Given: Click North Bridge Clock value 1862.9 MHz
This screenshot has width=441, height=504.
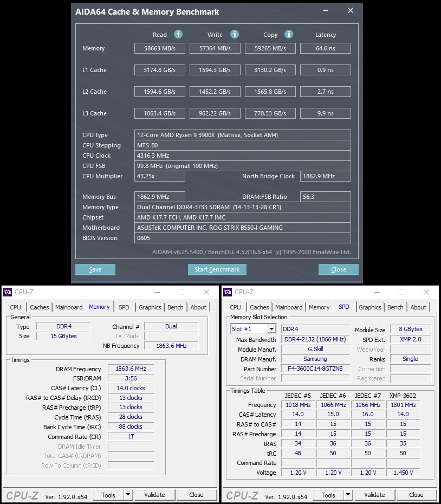Looking at the screenshot, I should (x=326, y=176).
